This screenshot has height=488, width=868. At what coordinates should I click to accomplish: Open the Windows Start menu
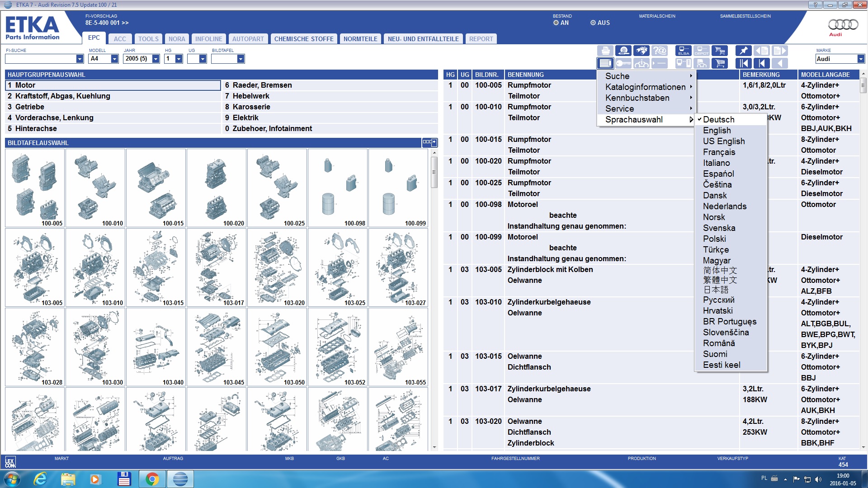12,479
